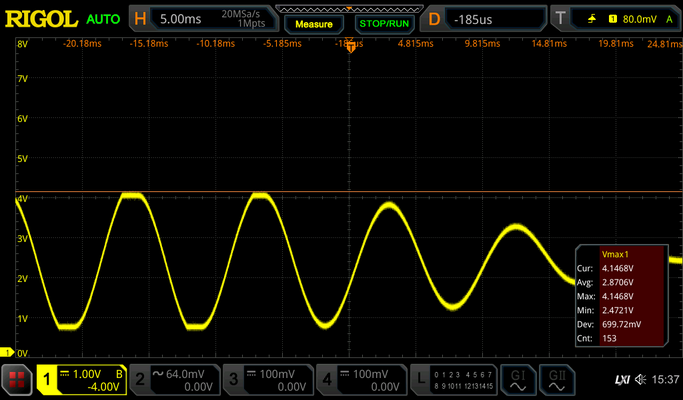
Task: Open the 80.0mV trigger level setting
Action: coord(639,19)
